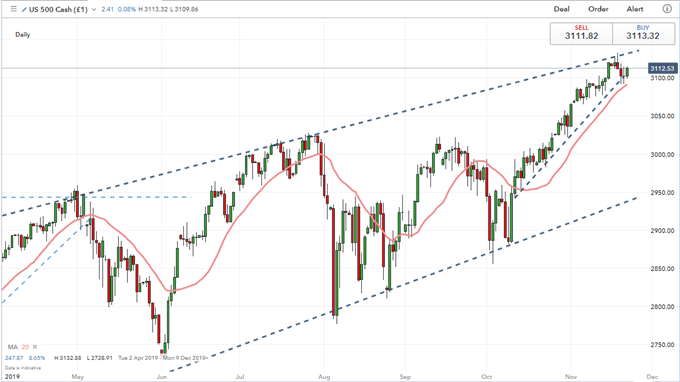
Task: Expand the US 500 Cash market chevron
Action: point(94,10)
